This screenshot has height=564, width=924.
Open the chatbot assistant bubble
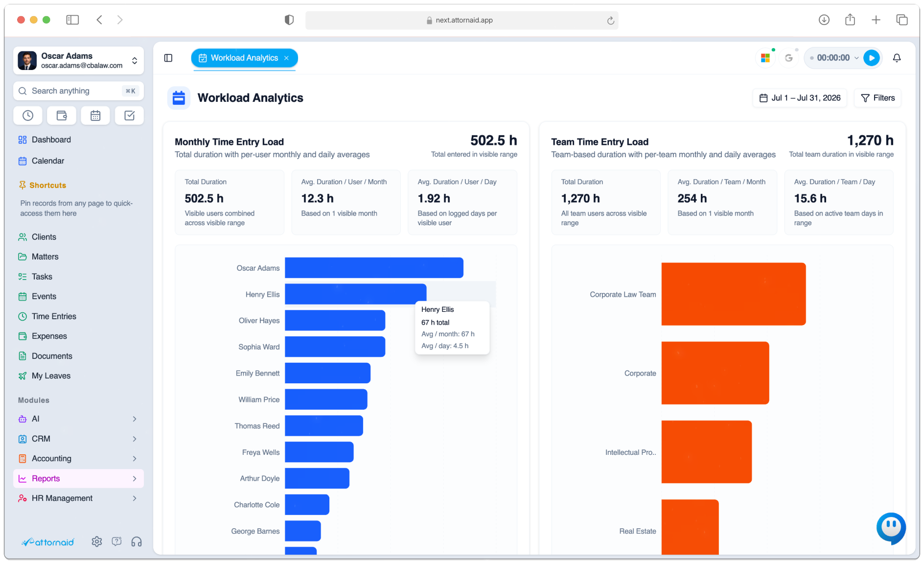pos(891,528)
